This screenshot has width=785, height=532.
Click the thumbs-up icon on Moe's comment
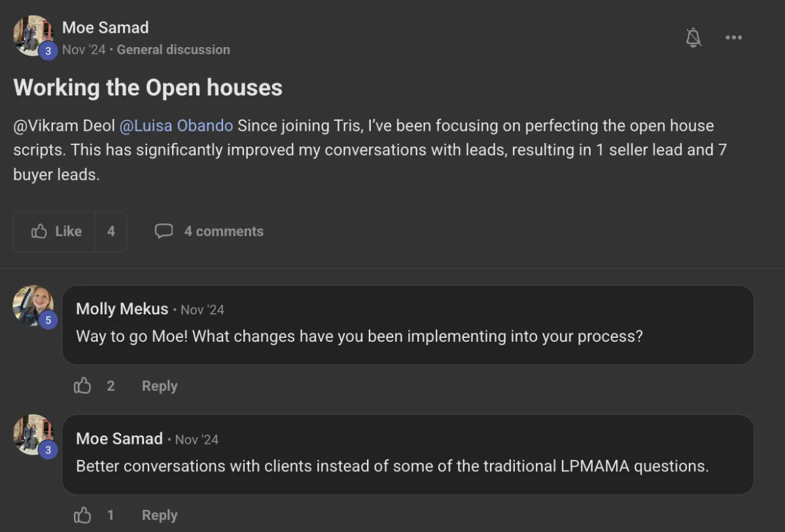82,515
